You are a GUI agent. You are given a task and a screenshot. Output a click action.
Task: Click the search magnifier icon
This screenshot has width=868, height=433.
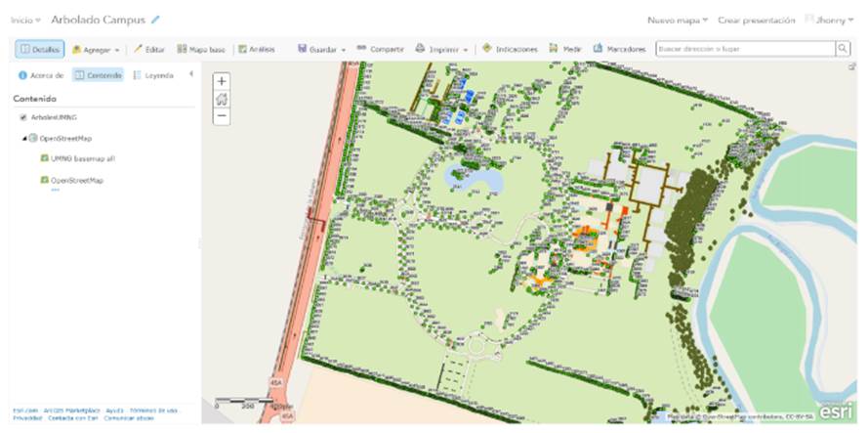pyautogui.click(x=842, y=48)
